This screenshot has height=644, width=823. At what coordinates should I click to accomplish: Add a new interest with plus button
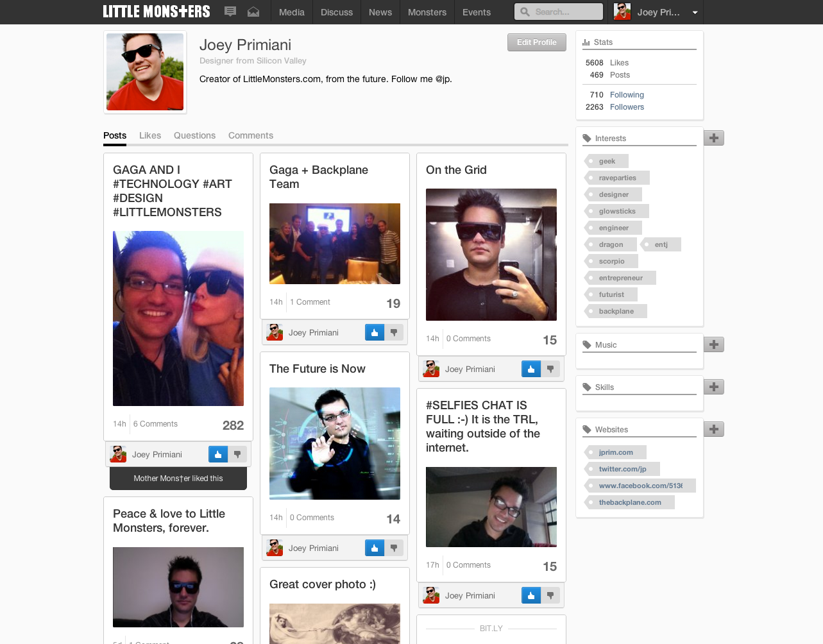[713, 138]
